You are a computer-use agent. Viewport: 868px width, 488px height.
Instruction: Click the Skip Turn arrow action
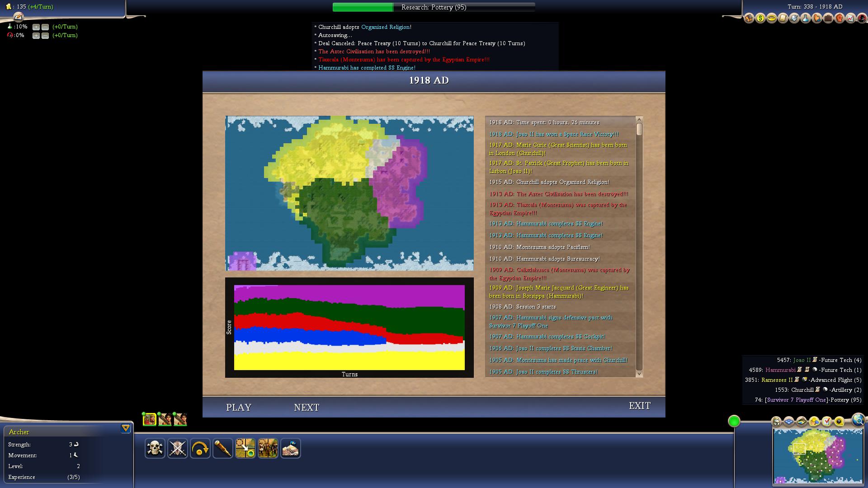[200, 448]
